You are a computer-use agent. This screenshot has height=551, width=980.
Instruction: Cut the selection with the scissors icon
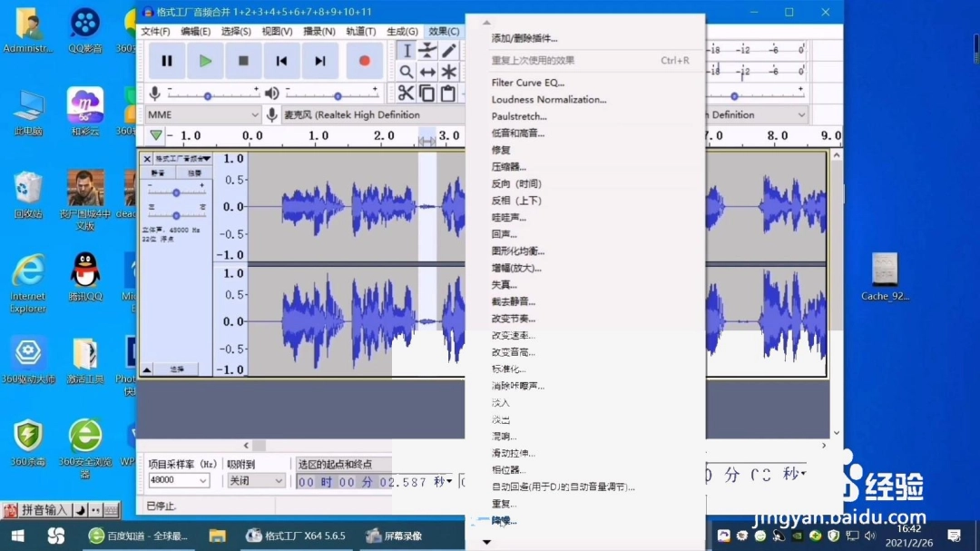pos(407,93)
